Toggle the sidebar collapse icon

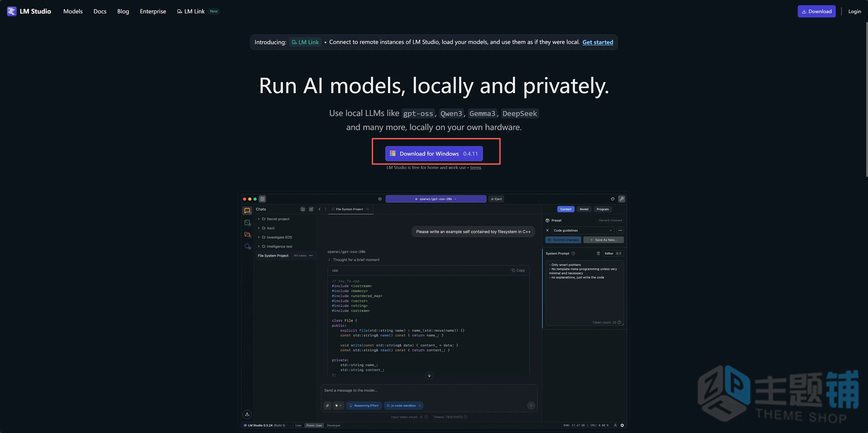pos(263,199)
